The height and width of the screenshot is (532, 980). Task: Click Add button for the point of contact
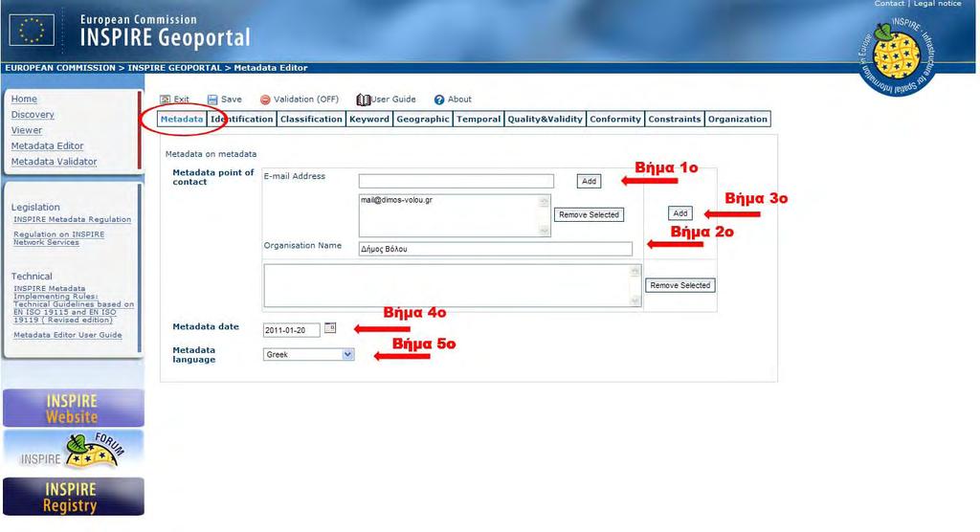tap(680, 213)
